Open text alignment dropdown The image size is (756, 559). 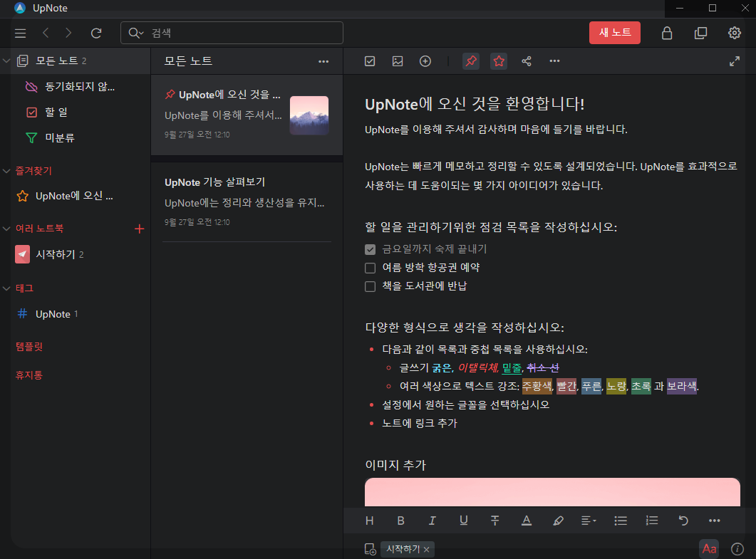coord(589,521)
